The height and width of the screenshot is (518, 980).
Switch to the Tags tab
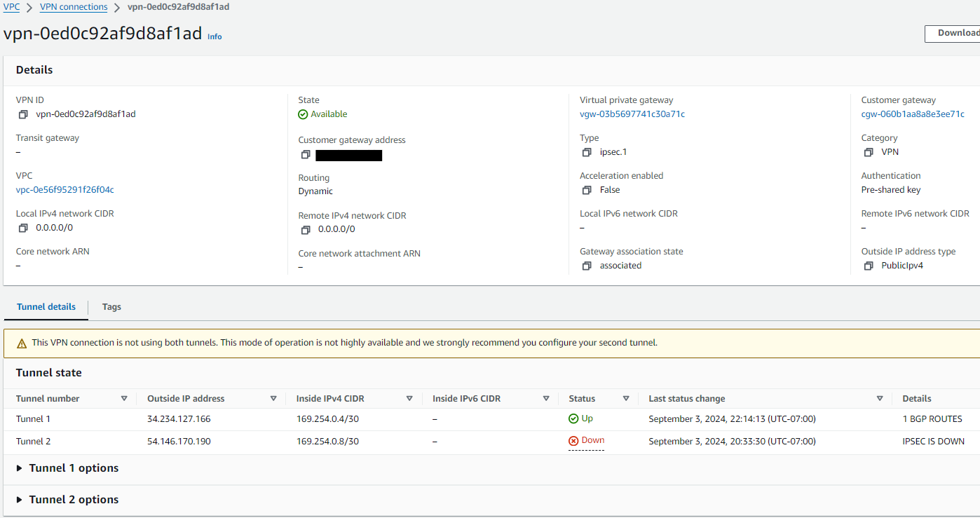click(111, 307)
